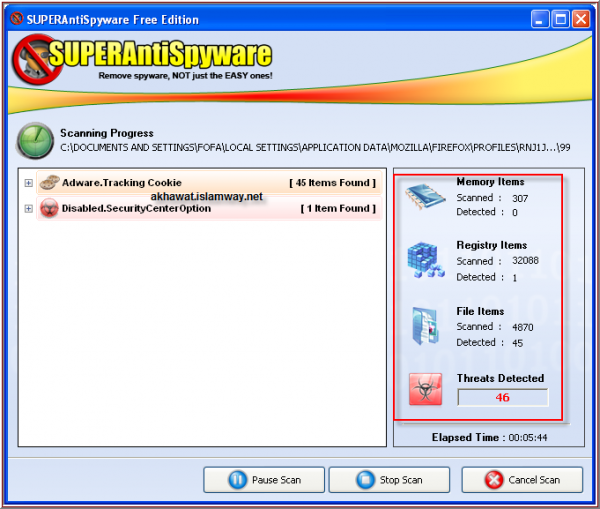Click the File Items folder icon
600x509 pixels.
425,326
